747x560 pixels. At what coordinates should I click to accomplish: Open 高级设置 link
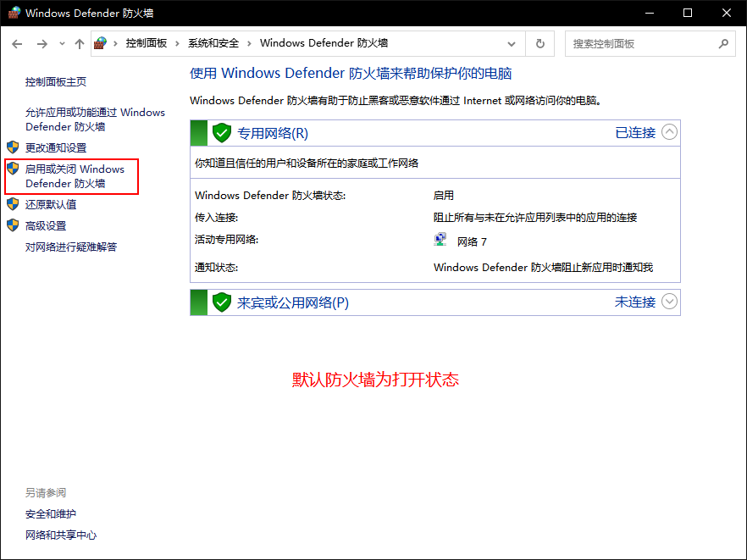[x=46, y=226]
